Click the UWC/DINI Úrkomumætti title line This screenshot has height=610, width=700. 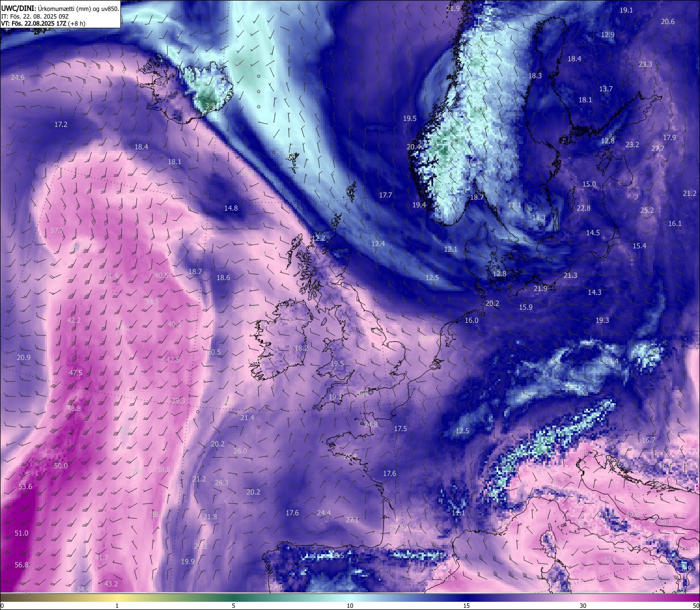point(60,9)
